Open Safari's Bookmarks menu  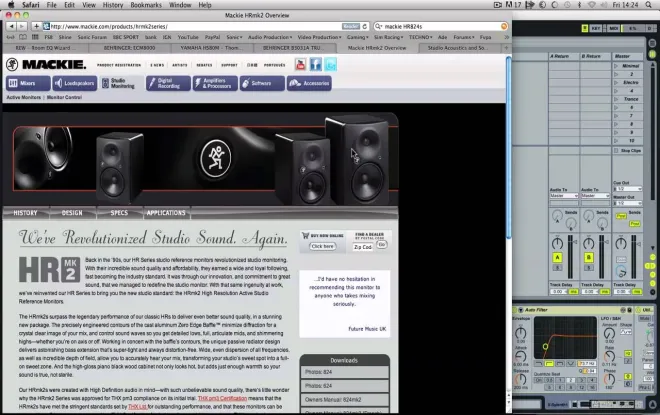coord(146,5)
